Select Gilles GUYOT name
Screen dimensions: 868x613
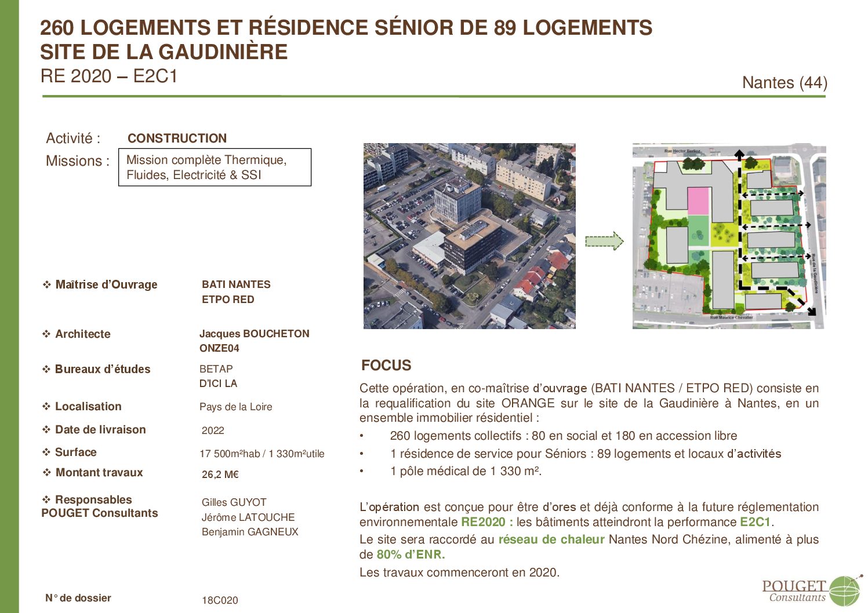tap(234, 502)
